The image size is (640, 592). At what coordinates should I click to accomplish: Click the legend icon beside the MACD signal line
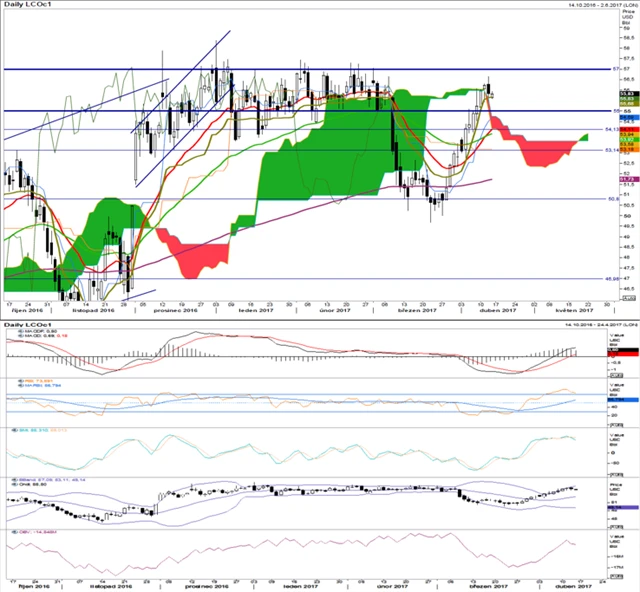point(21,336)
